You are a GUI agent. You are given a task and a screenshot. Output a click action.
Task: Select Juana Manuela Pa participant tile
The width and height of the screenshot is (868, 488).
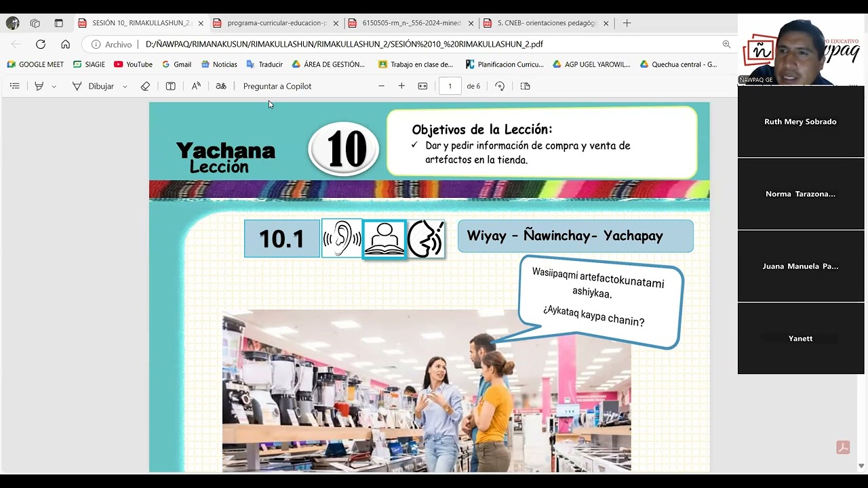[801, 266]
